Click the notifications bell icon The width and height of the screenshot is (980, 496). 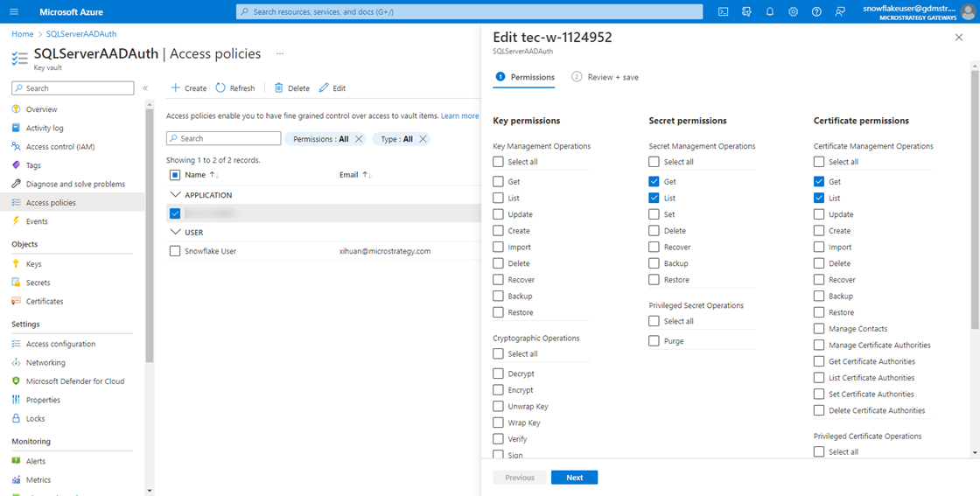coord(770,11)
